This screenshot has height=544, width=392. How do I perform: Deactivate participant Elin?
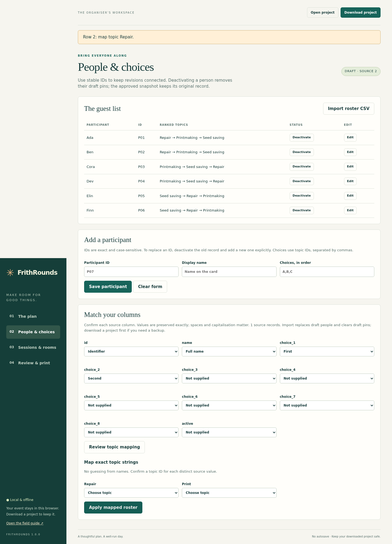coord(302,196)
